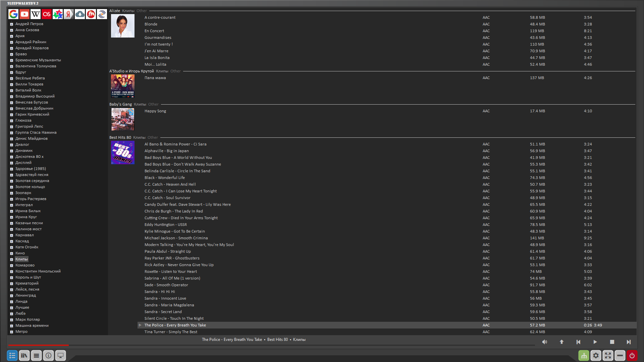This screenshot has width=644, height=362.
Task: Expand the Машина времени node
Action: pos(11,326)
